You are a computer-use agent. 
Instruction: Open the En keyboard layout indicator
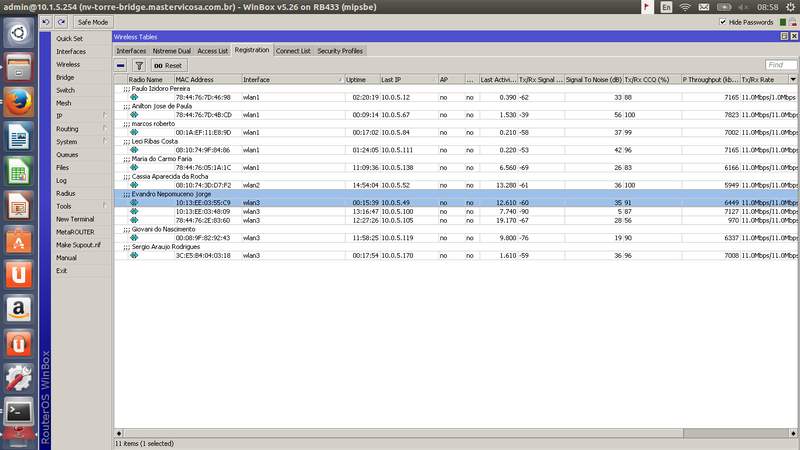666,7
